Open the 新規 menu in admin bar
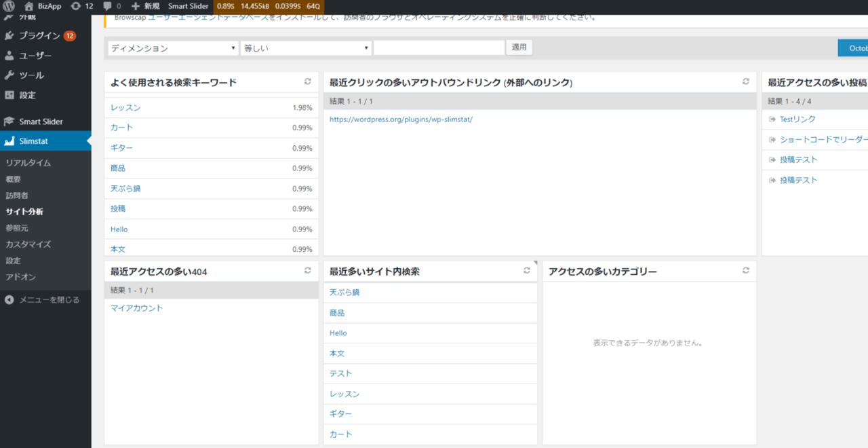The width and height of the screenshot is (868, 448). (146, 6)
